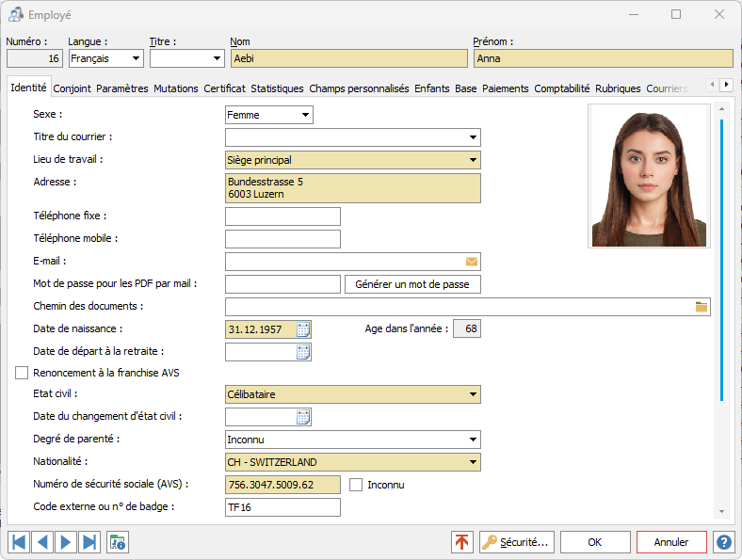Click the envelope icon in E-mail field
Image resolution: width=742 pixels, height=560 pixels.
click(472, 262)
